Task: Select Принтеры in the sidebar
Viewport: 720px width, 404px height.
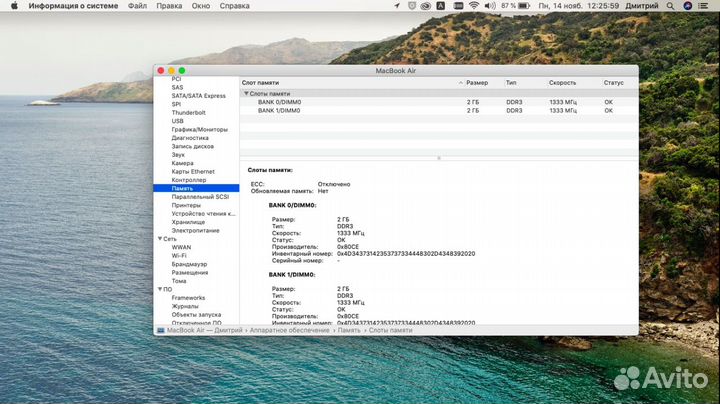Action: click(x=186, y=205)
